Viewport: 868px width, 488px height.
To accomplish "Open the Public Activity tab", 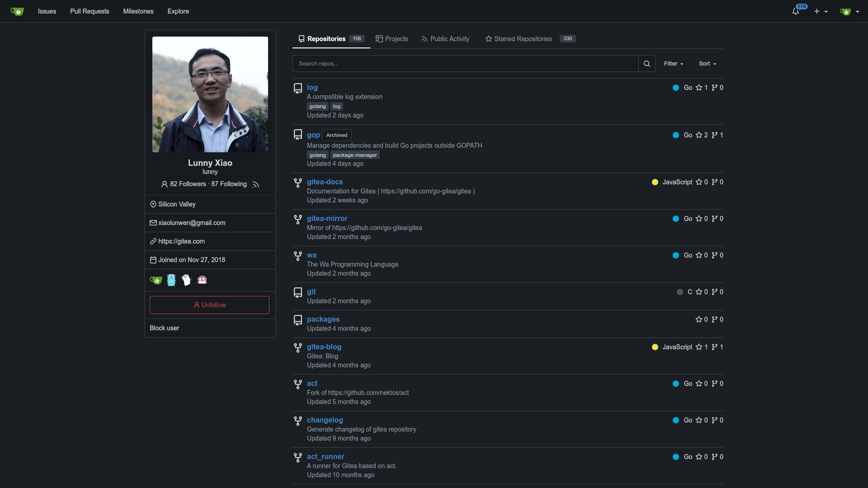I will 449,39.
